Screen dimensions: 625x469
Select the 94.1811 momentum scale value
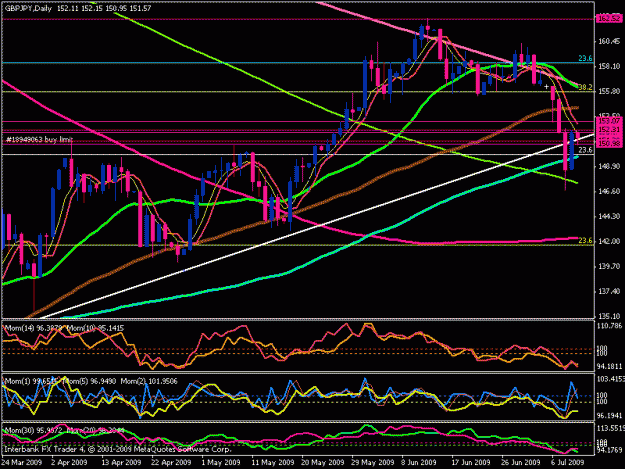[610, 366]
